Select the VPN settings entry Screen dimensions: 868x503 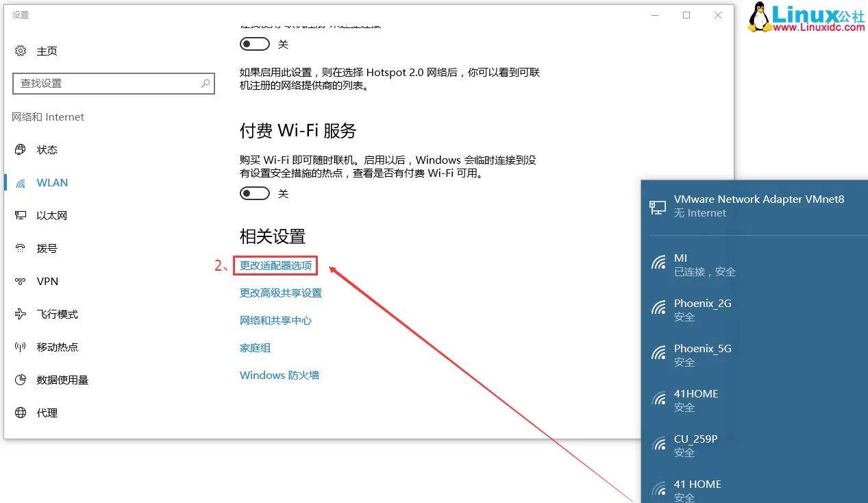click(48, 281)
